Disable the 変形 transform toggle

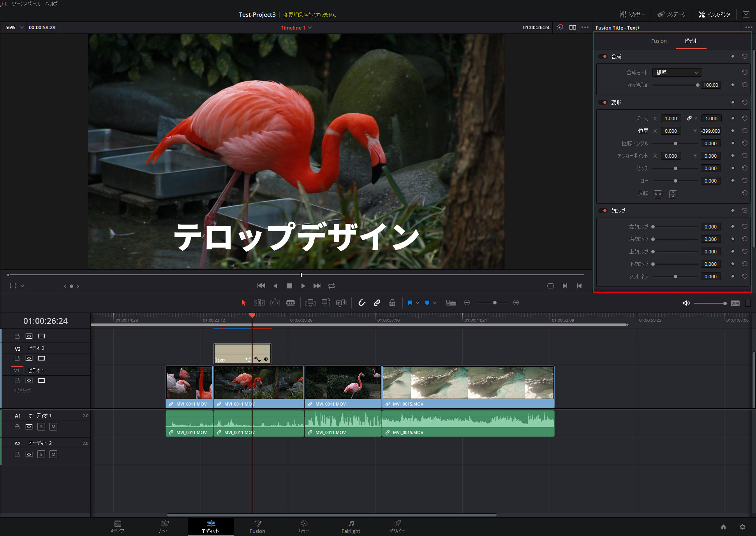(603, 102)
